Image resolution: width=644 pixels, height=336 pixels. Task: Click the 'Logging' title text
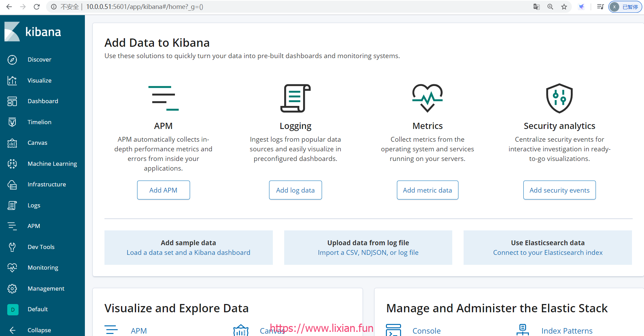296,126
